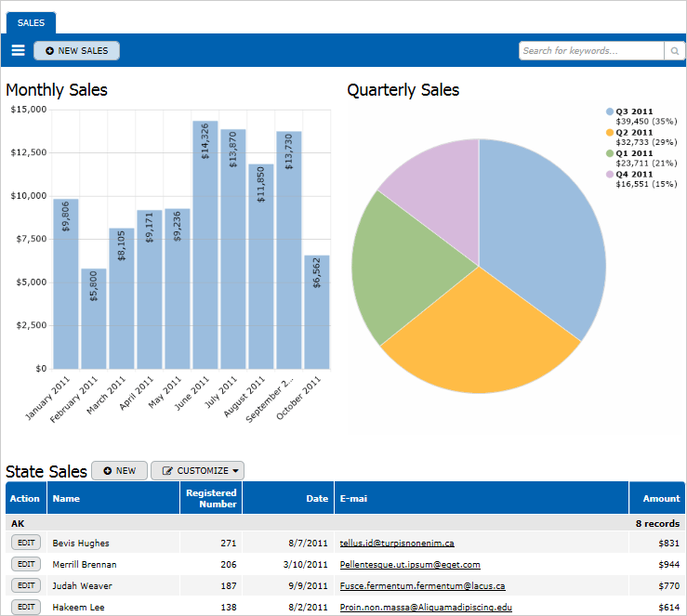Viewport: 687px width, 616px height.
Task: Click the name Bevis Hughes
Action: [81, 543]
